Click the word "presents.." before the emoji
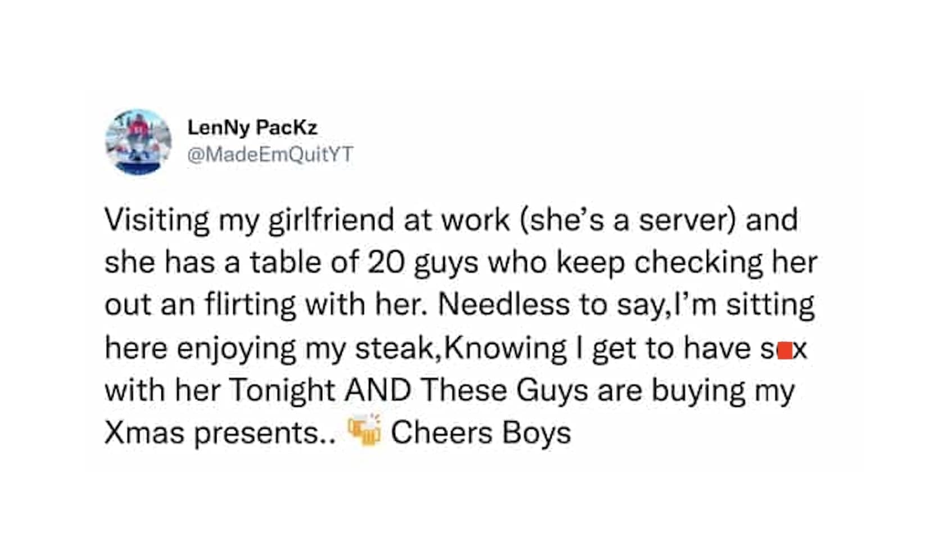 (x=265, y=433)
